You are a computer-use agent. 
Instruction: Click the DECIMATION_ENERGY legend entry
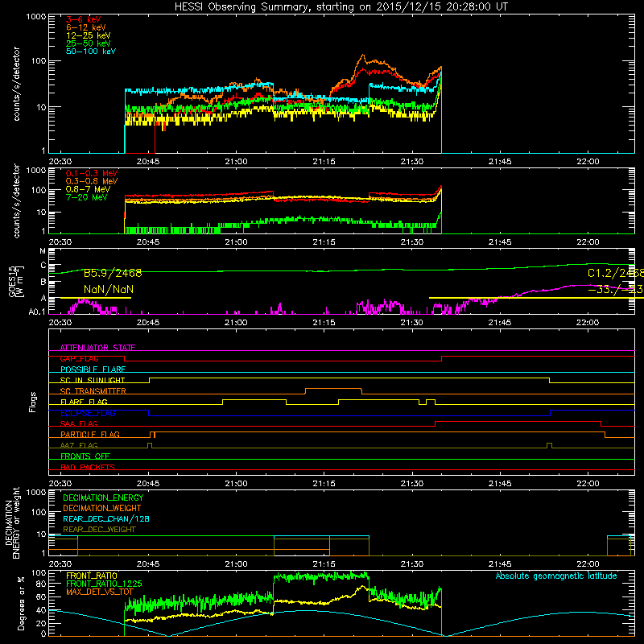(103, 497)
